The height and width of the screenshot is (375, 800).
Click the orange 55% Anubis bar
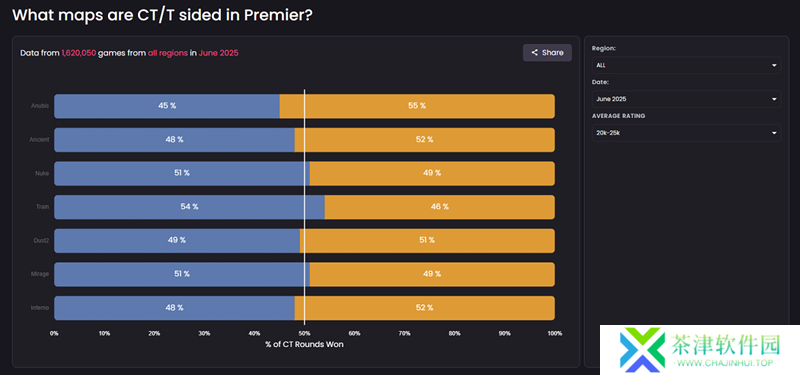(x=417, y=106)
